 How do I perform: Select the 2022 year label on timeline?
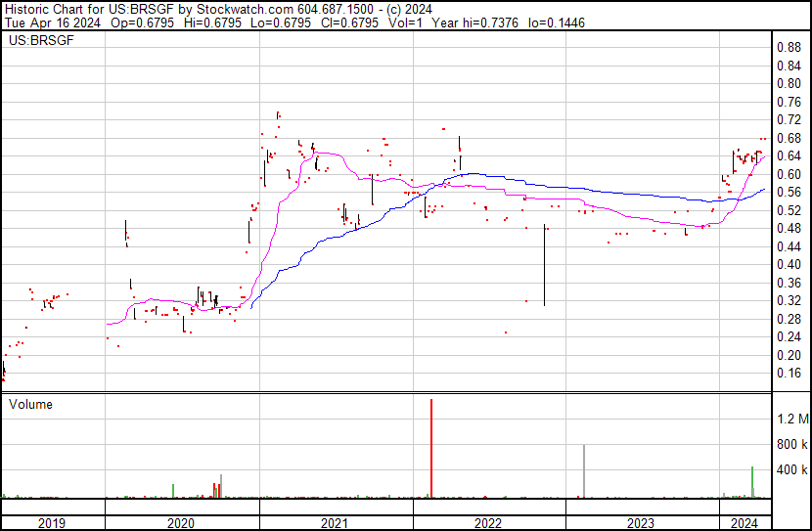(488, 523)
